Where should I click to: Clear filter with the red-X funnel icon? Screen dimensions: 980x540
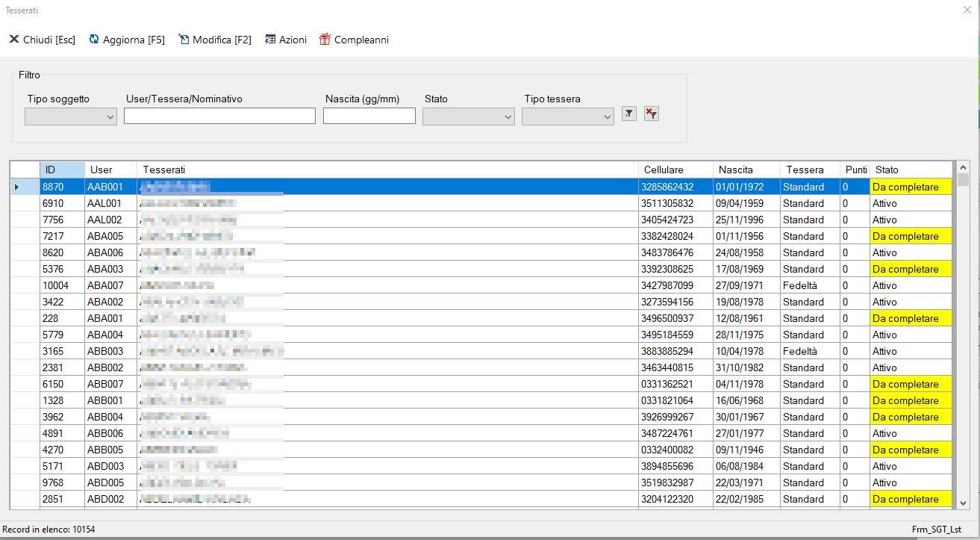[x=652, y=114]
